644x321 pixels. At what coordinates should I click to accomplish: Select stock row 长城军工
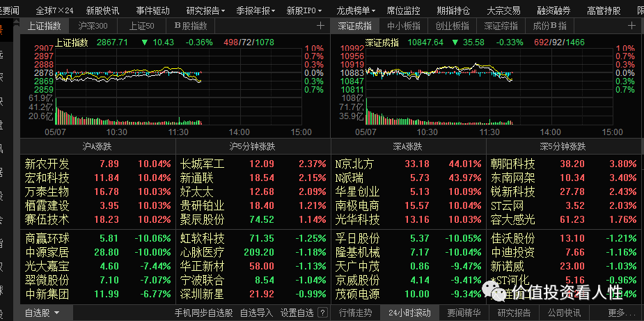[x=253, y=164]
